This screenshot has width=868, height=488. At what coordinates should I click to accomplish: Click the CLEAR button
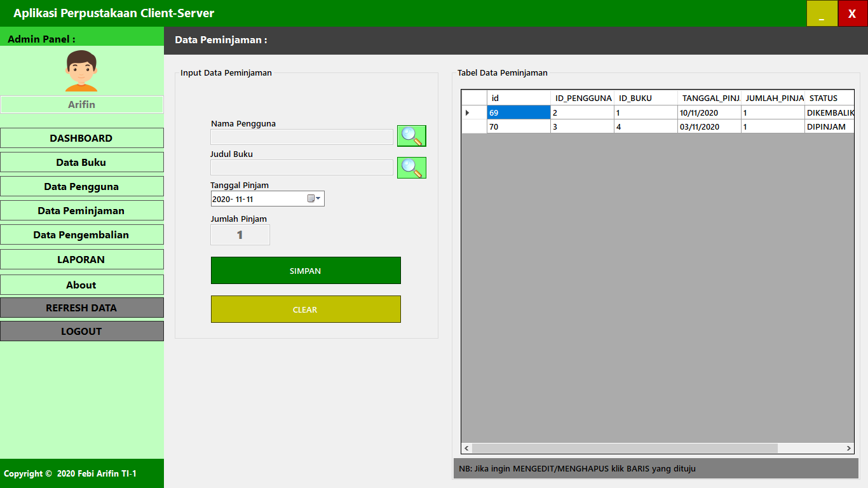pos(305,309)
